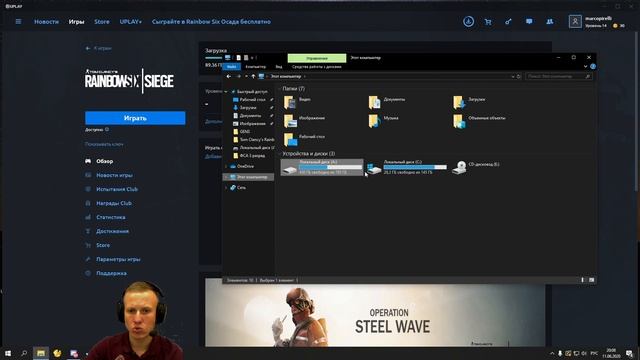
Task: Open the Uplay hamburger menu
Action: 18,22
